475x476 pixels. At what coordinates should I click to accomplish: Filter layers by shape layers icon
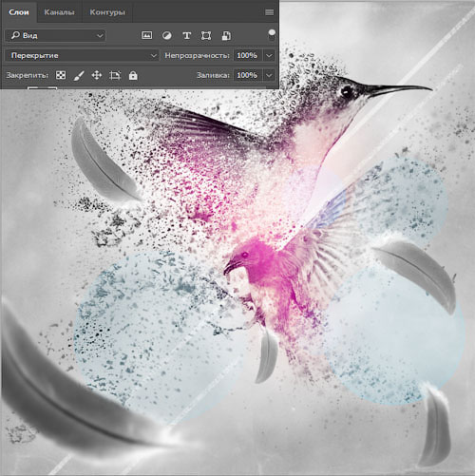(206, 35)
